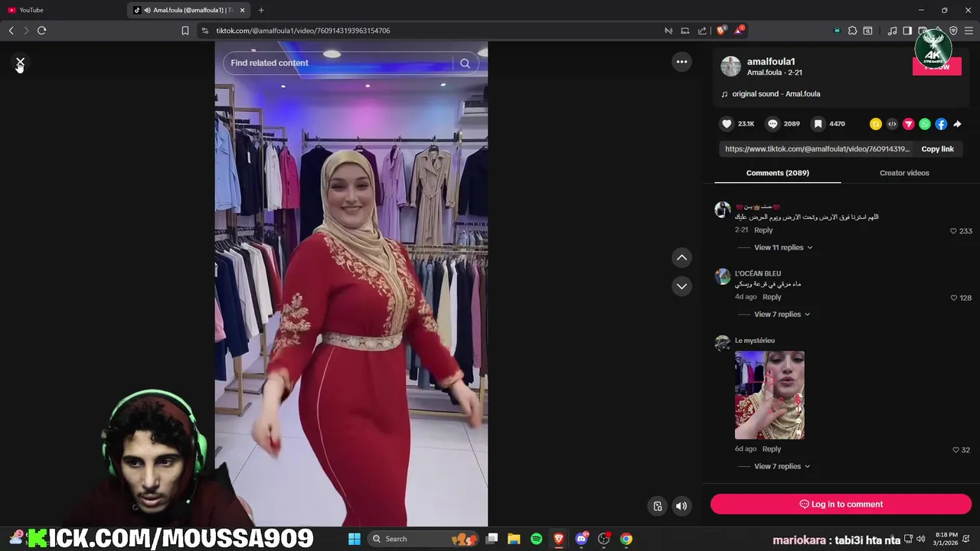This screenshot has height=551, width=980.
Task: Bookmark this page in the address bar
Action: click(185, 31)
